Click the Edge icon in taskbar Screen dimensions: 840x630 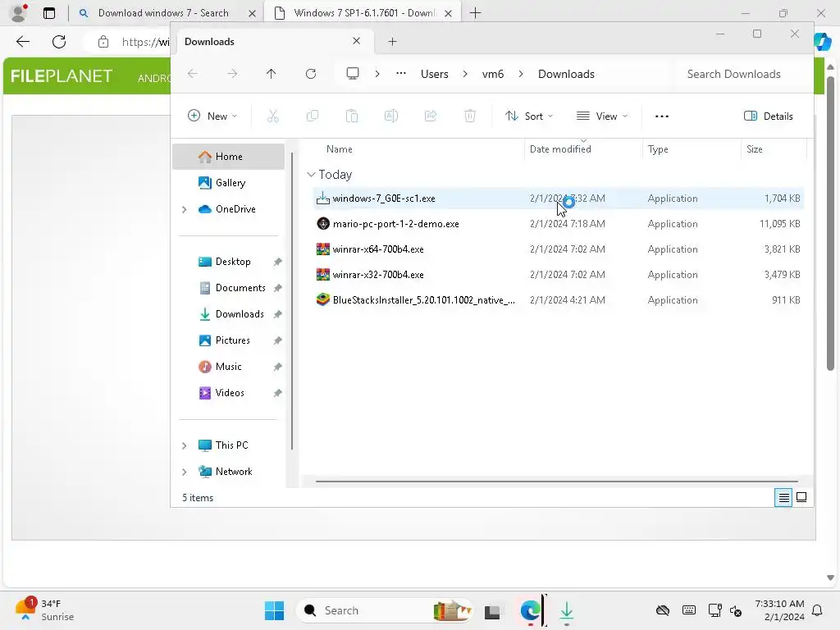530,610
